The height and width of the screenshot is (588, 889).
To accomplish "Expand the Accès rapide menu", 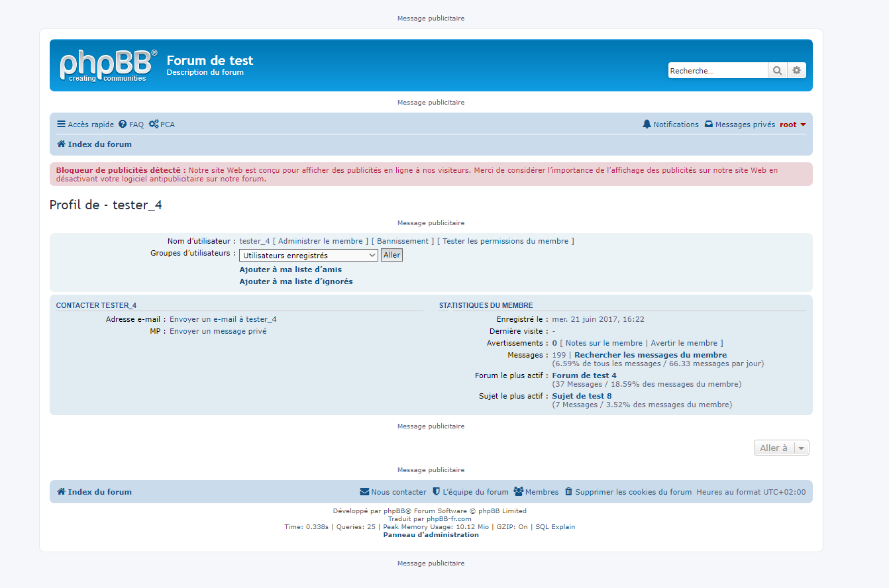I will [85, 124].
